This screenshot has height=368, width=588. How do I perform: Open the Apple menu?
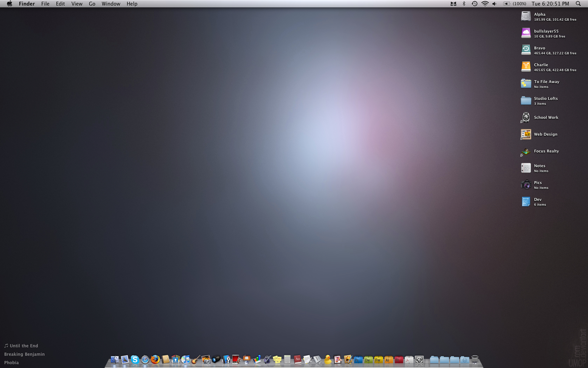[x=9, y=4]
